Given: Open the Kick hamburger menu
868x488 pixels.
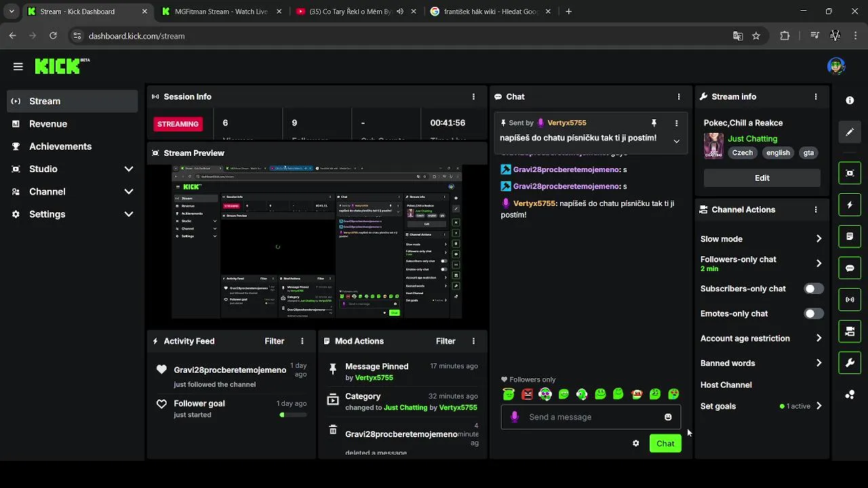Looking at the screenshot, I should click(x=18, y=66).
